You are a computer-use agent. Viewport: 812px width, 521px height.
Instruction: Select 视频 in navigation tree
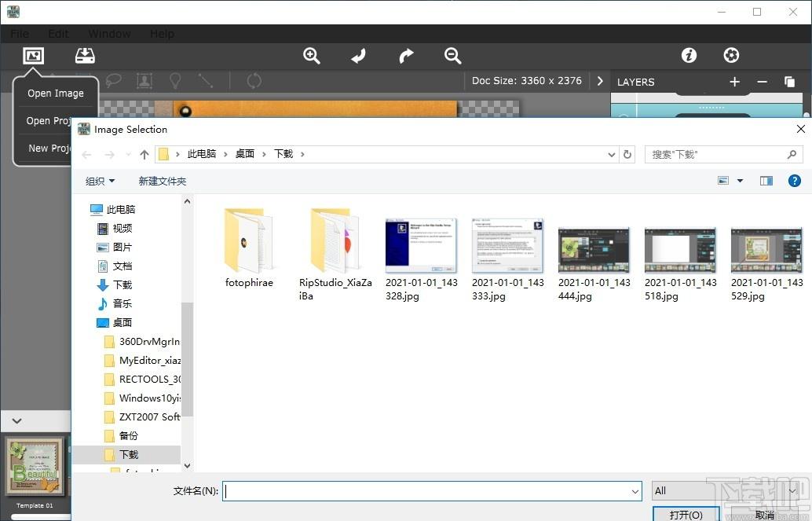(x=115, y=228)
